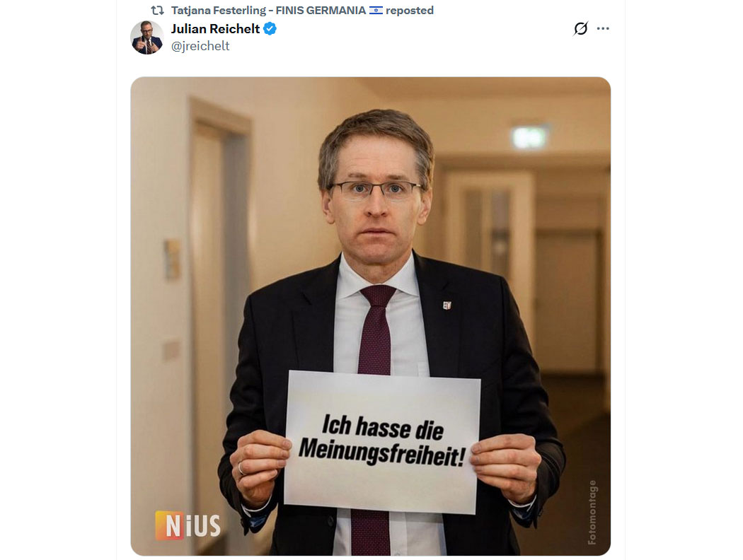
Task: Click the repost arrows icon above the tweet
Action: click(157, 11)
